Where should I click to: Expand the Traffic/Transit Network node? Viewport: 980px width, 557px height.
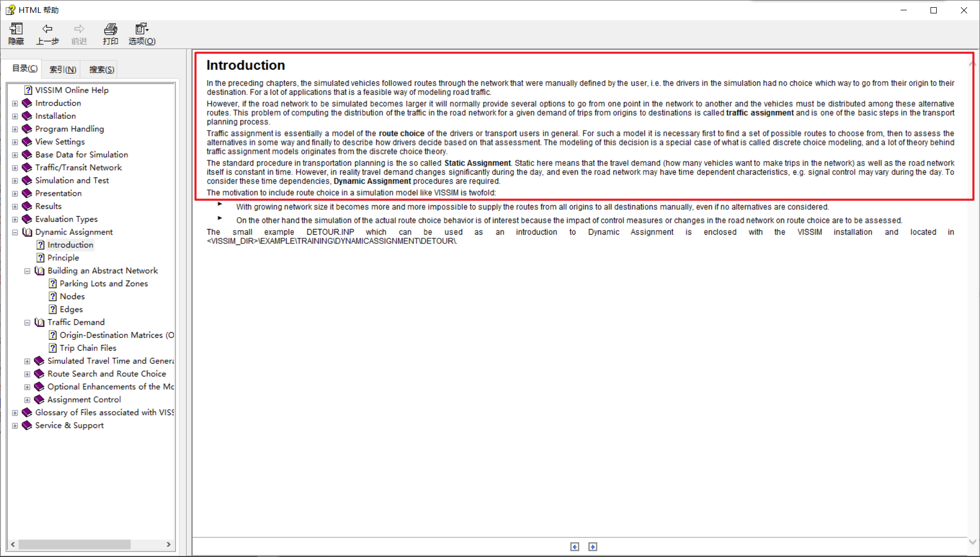click(x=15, y=168)
